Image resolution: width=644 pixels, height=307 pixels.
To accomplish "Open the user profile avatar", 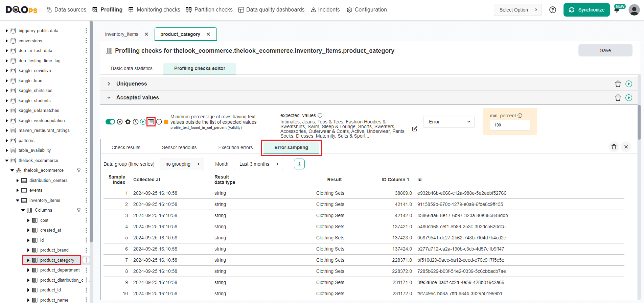I will 634,10.
